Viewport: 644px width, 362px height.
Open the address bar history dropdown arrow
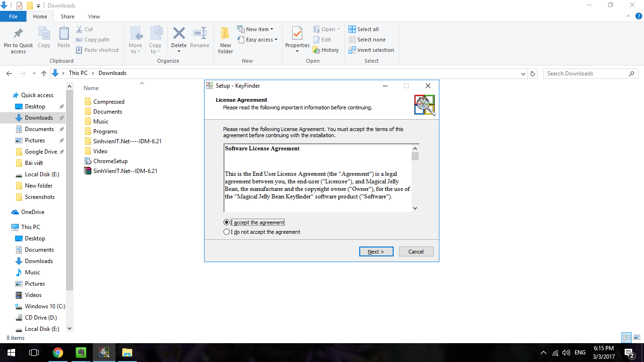(523, 74)
